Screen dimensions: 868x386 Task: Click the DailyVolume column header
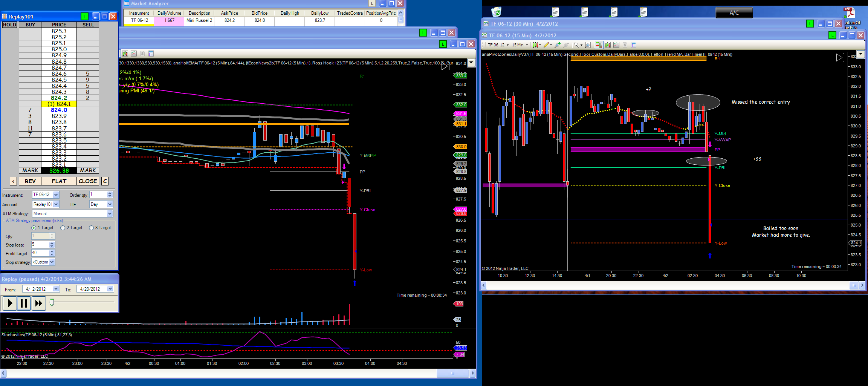click(169, 13)
